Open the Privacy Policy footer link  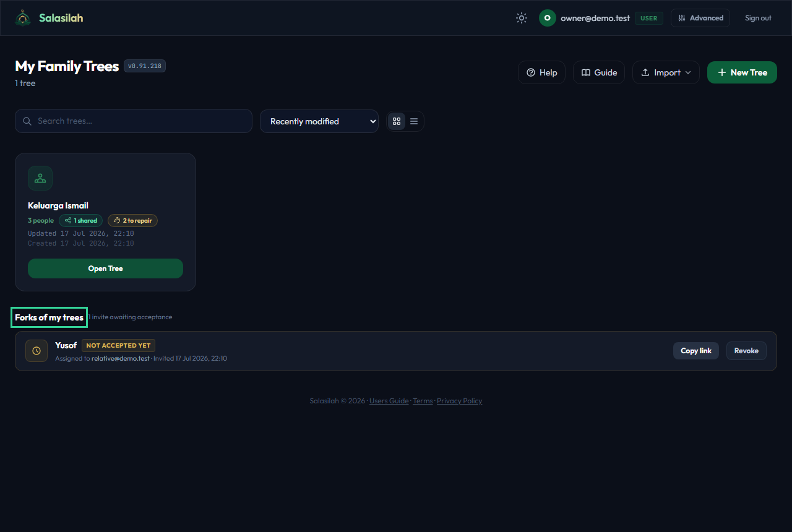tap(459, 401)
